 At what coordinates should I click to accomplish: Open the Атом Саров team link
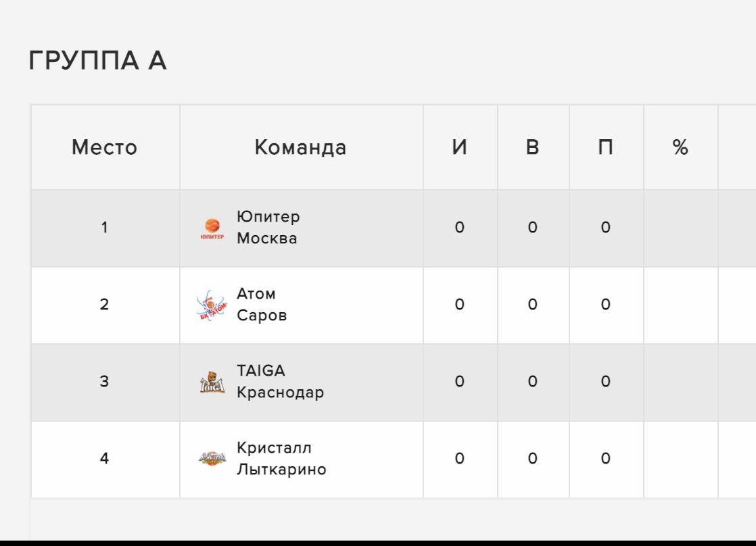(x=262, y=305)
